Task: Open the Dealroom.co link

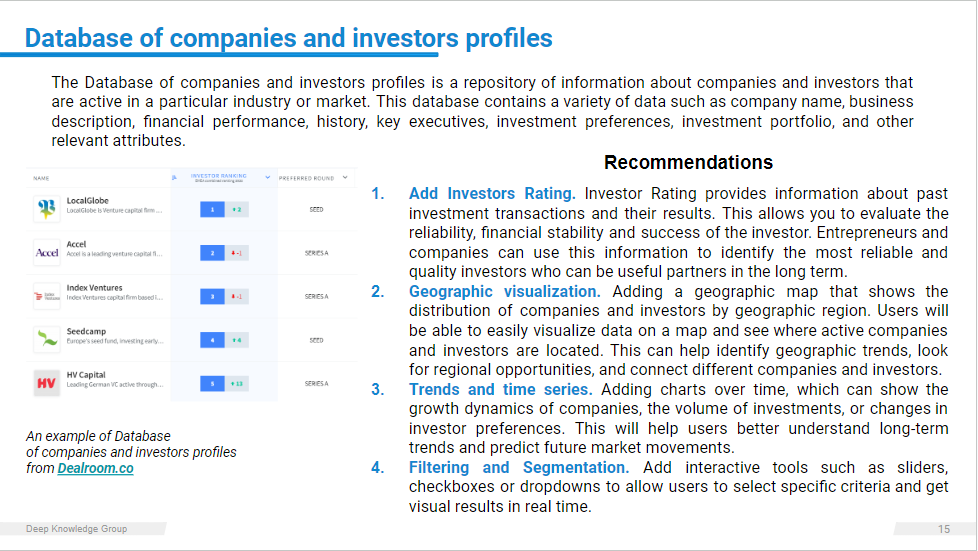Action: [95, 468]
